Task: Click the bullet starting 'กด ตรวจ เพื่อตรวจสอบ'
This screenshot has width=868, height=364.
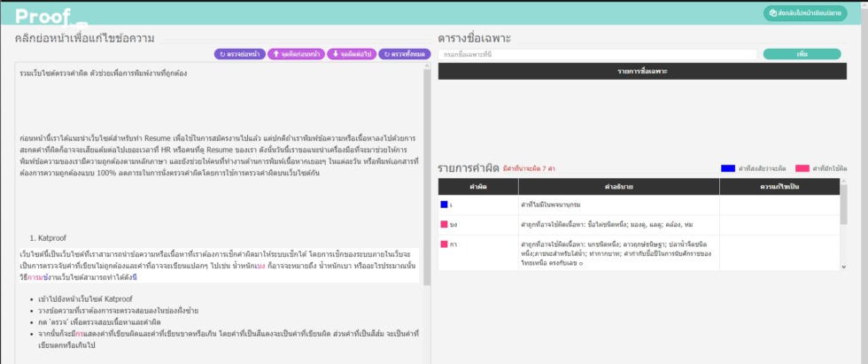Action: point(99,322)
